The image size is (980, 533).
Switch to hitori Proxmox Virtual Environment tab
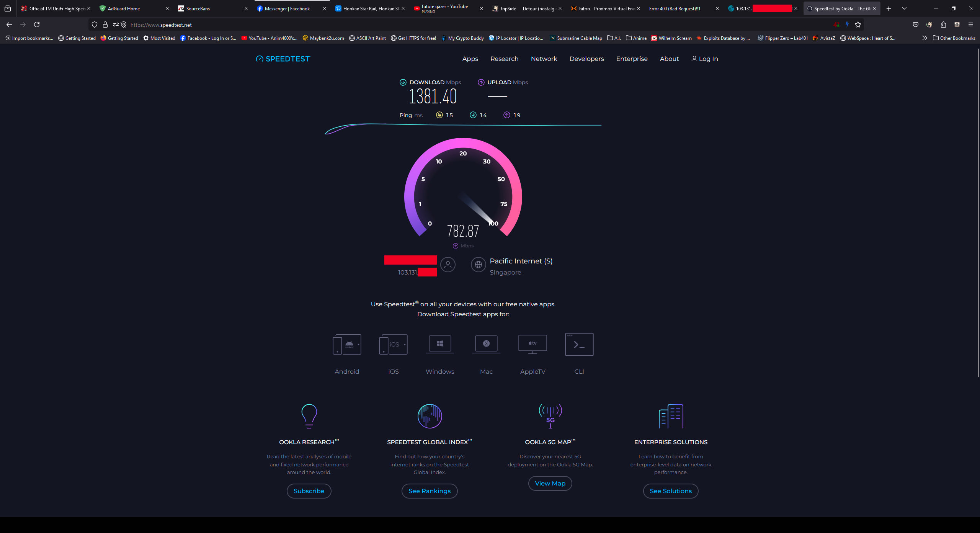tap(605, 8)
